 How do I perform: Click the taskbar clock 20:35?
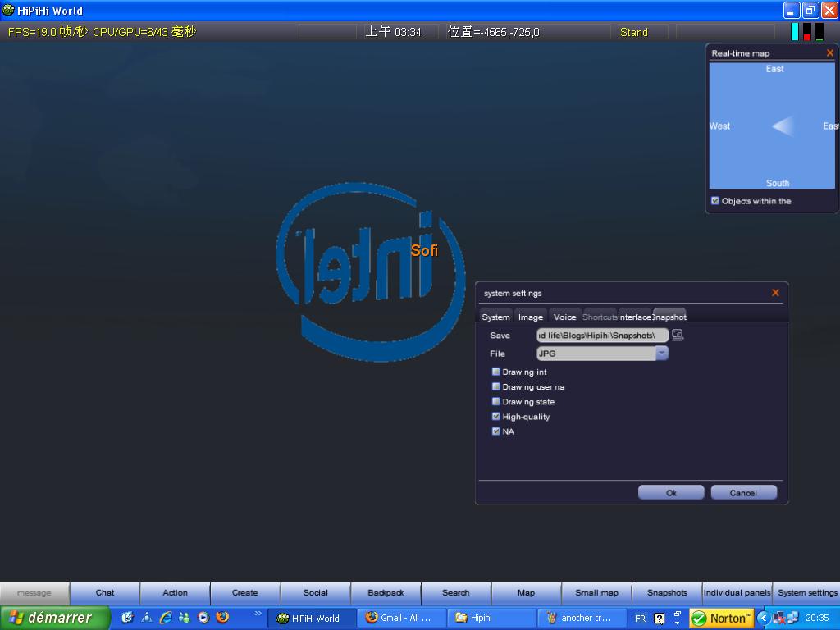[817, 618]
